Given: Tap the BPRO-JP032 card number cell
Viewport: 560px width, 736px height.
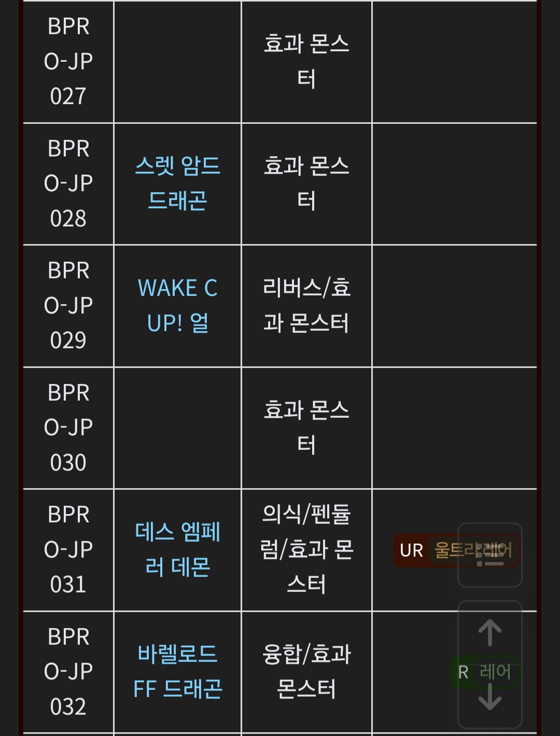Looking at the screenshot, I should click(68, 672).
